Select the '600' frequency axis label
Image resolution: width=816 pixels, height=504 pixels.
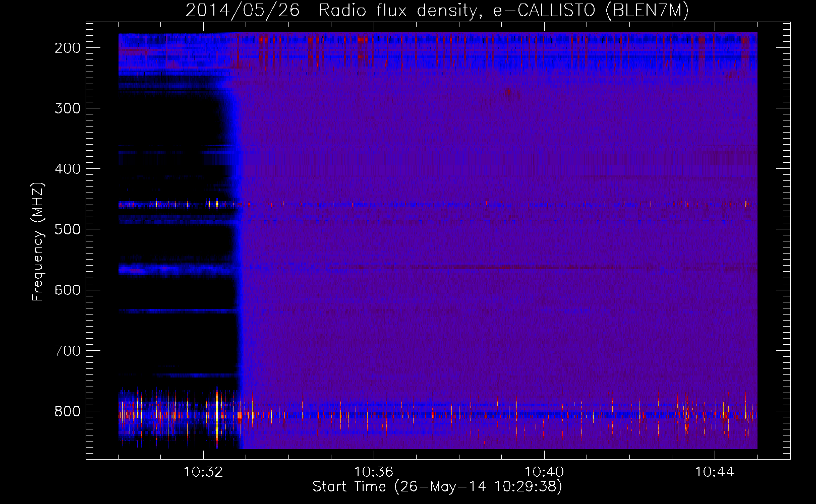pos(68,290)
